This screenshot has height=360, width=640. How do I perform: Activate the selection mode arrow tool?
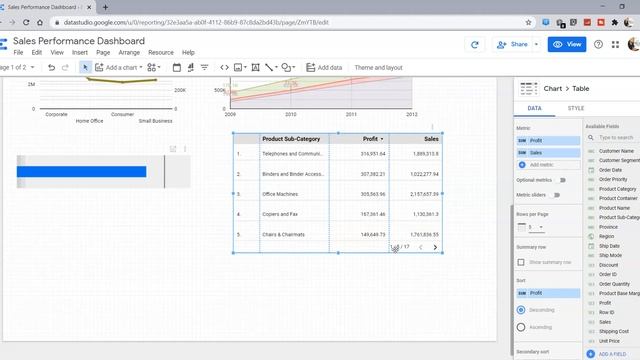(x=85, y=67)
